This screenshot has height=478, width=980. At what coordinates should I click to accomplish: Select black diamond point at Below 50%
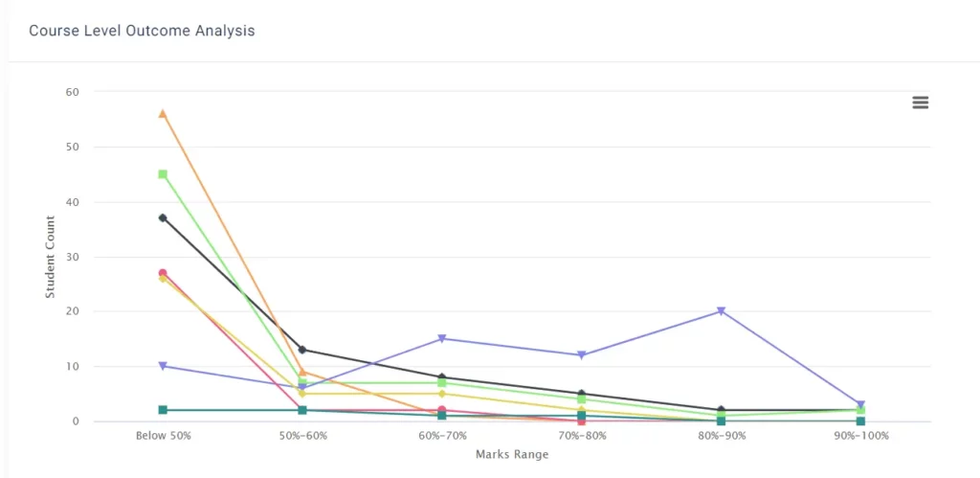pos(163,217)
